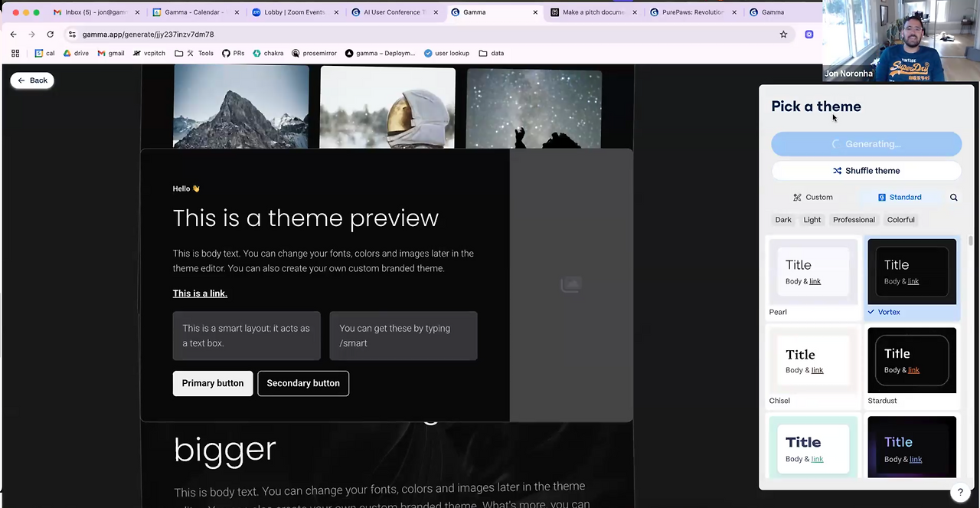Click 'This is a link.' in preview
This screenshot has width=980, height=508.
[200, 293]
